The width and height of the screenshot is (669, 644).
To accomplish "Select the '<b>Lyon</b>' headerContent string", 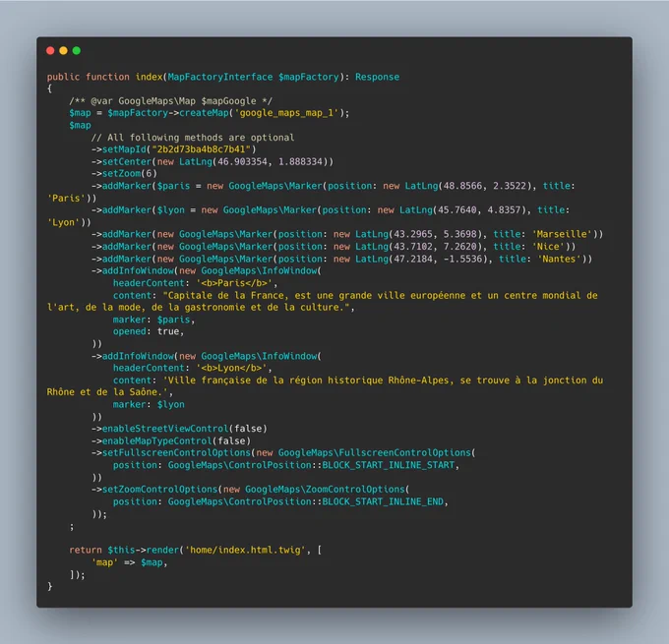I will coord(231,368).
